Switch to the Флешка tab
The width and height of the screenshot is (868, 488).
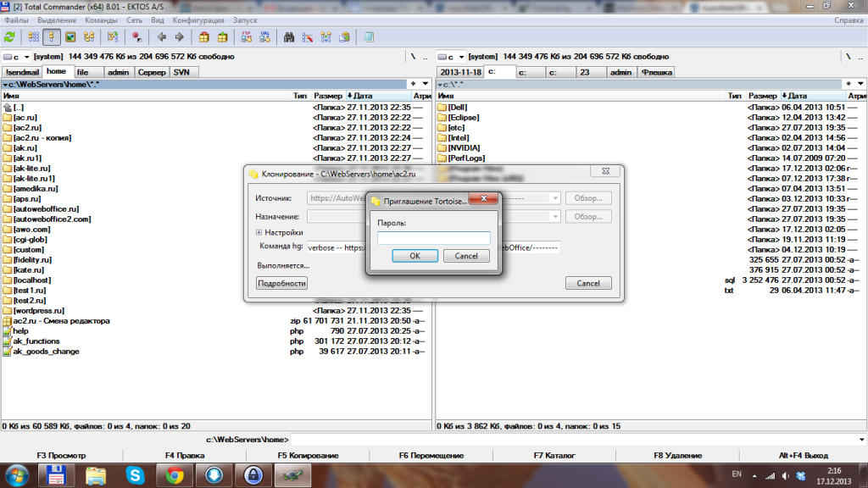pos(657,73)
